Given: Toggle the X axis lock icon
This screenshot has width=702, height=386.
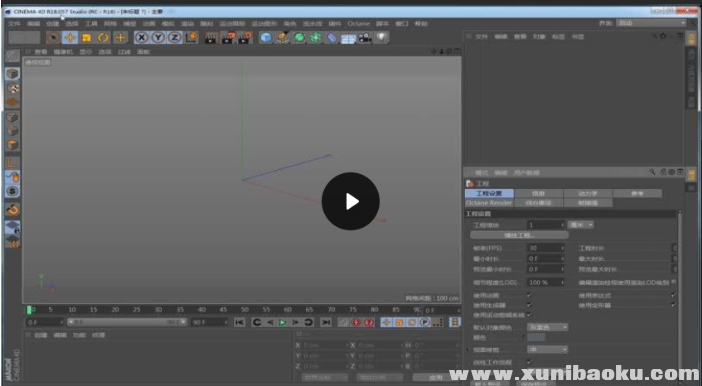Looking at the screenshot, I should pyautogui.click(x=141, y=38).
